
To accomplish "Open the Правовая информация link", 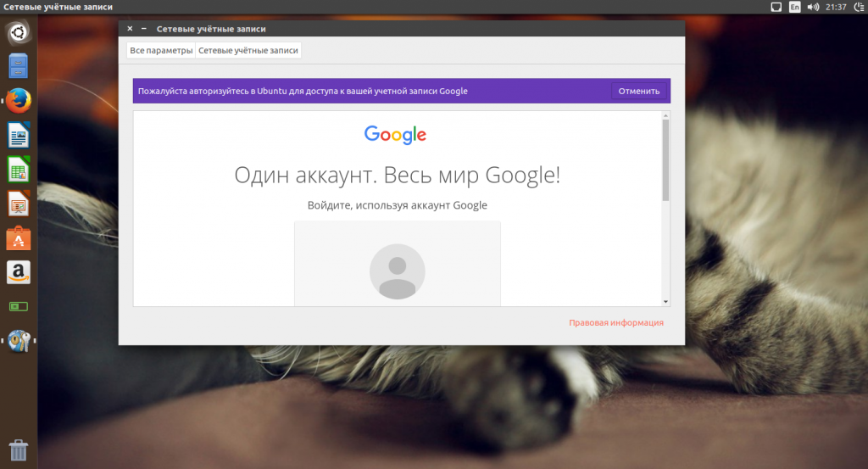I will pyautogui.click(x=615, y=323).
